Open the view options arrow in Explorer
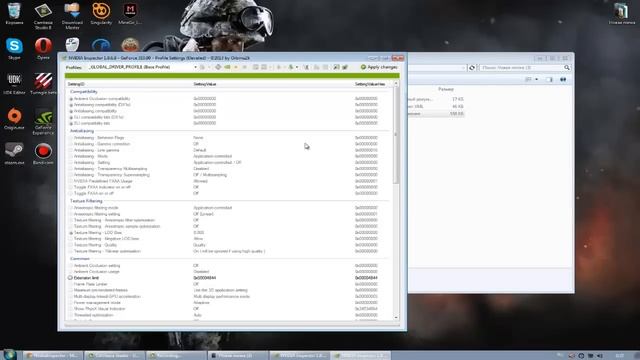 536,80
